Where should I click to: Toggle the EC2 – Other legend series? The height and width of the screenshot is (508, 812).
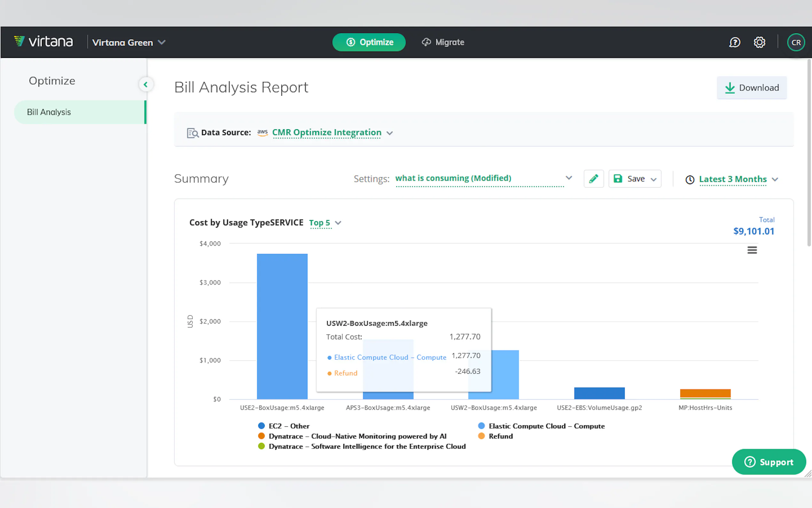click(x=289, y=426)
